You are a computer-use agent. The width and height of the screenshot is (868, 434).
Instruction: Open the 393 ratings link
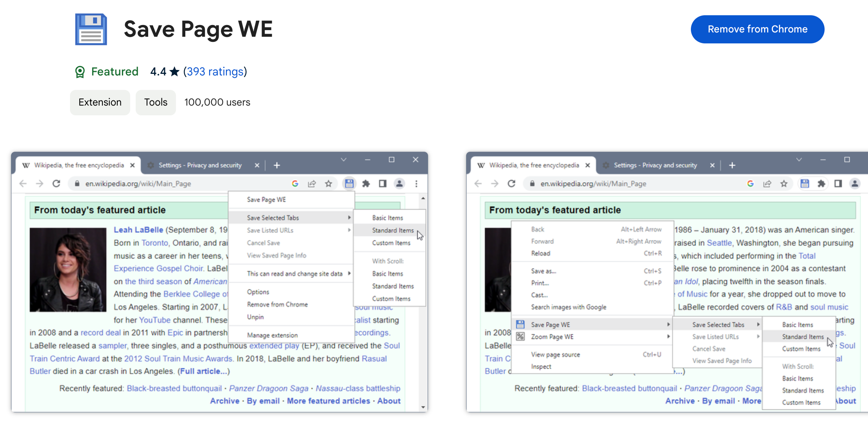[215, 72]
